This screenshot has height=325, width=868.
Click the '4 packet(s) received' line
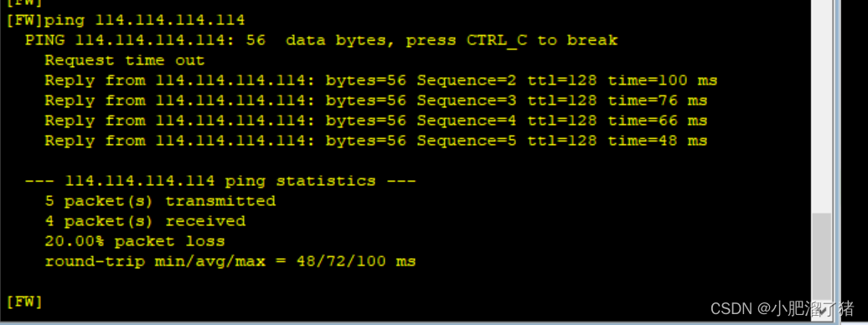[x=145, y=221]
